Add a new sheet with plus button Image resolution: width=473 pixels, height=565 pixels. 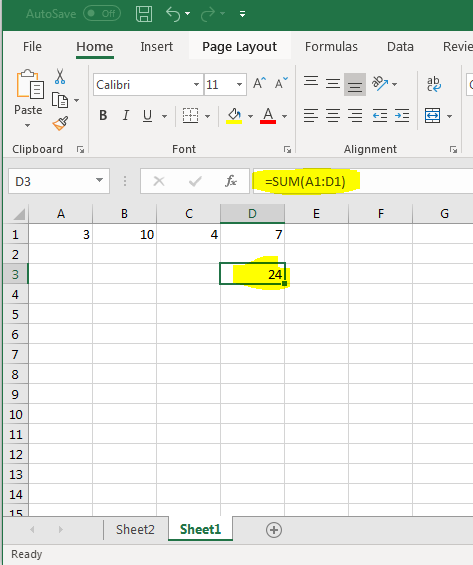[x=274, y=530]
